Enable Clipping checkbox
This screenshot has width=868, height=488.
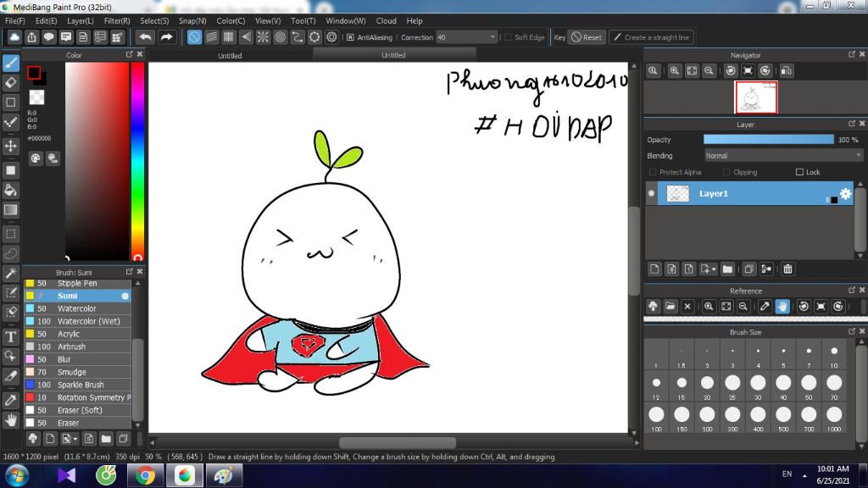coord(726,172)
